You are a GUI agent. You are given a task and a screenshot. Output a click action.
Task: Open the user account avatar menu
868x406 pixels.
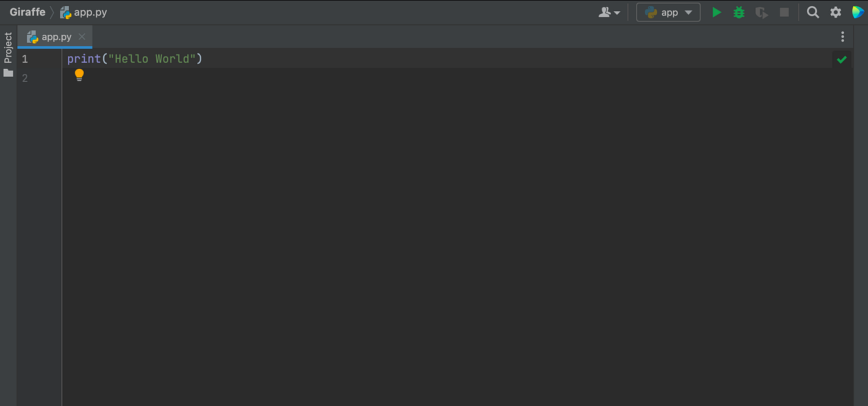pos(609,12)
